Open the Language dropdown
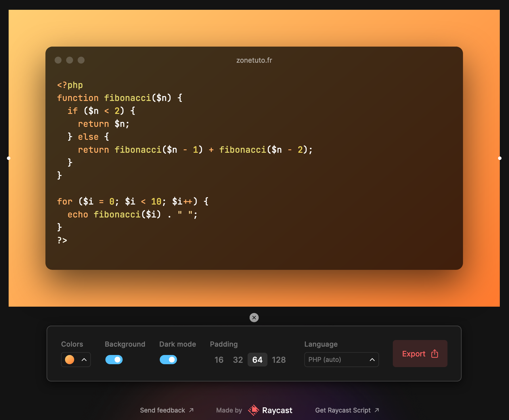This screenshot has width=509, height=420. tap(341, 360)
